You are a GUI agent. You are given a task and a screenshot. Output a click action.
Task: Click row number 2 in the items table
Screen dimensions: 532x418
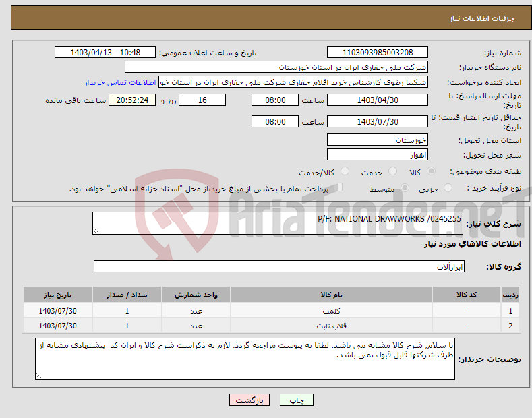pos(510,326)
